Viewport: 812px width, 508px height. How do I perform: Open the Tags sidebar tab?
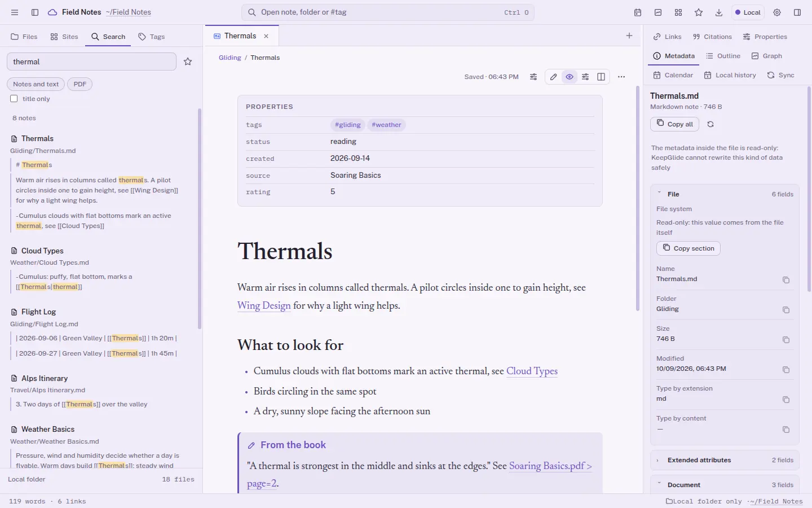[x=152, y=37]
